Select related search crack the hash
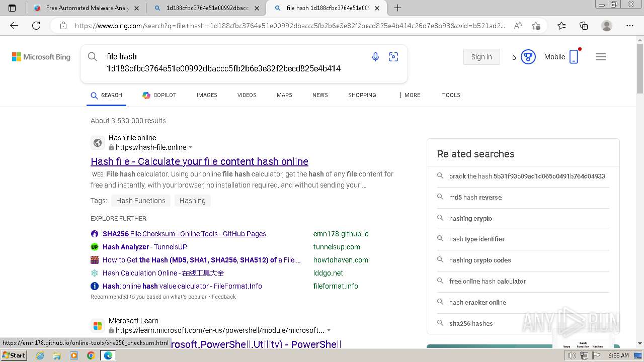 pyautogui.click(x=527, y=176)
